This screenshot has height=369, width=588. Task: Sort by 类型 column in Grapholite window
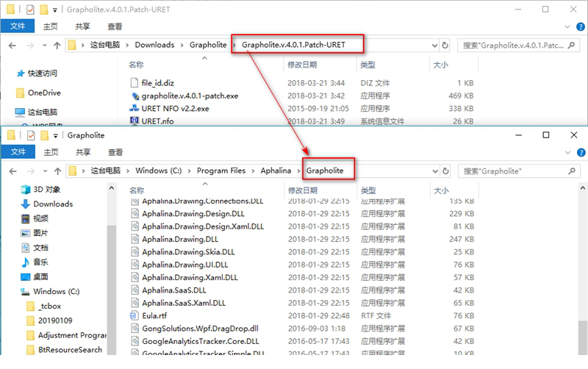click(x=368, y=190)
